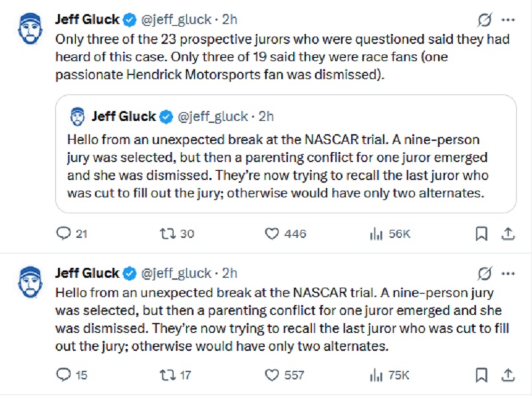Like the second tweet with 557 likes
This screenshot has height=396, width=532.
(x=272, y=375)
